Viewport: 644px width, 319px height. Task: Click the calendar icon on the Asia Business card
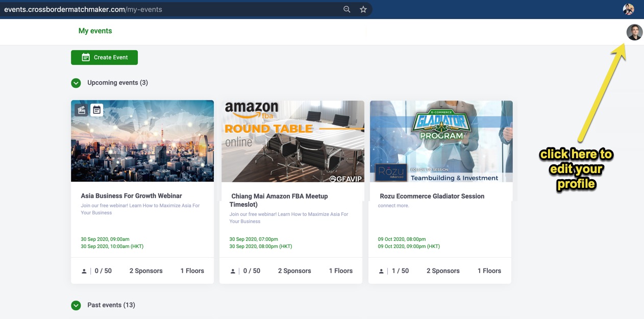point(96,110)
